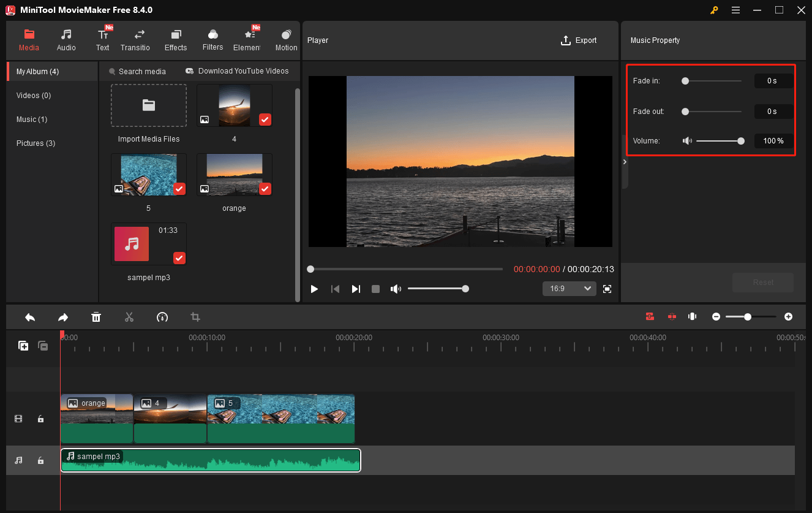Select the Undo icon in the timeline toolbar

[x=30, y=317]
